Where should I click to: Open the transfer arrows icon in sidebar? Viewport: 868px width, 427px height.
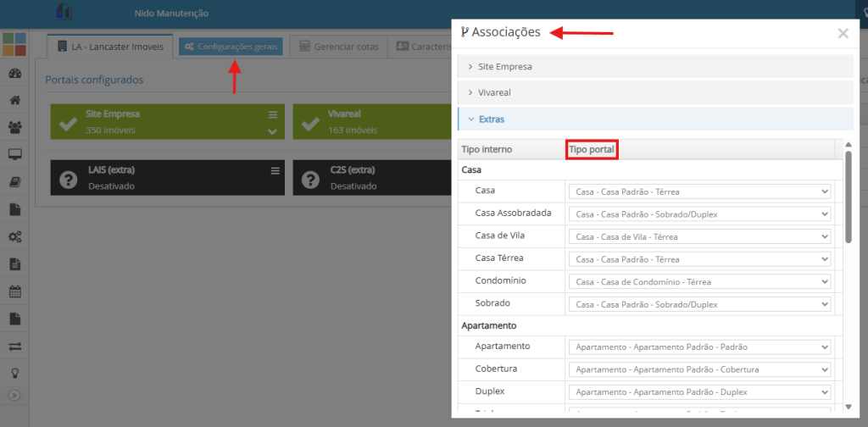(x=14, y=346)
